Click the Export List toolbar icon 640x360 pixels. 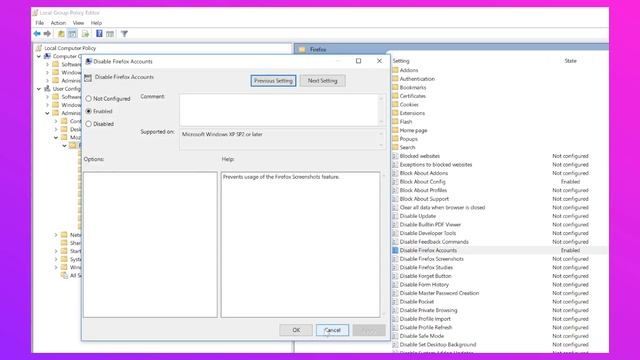tap(85, 34)
